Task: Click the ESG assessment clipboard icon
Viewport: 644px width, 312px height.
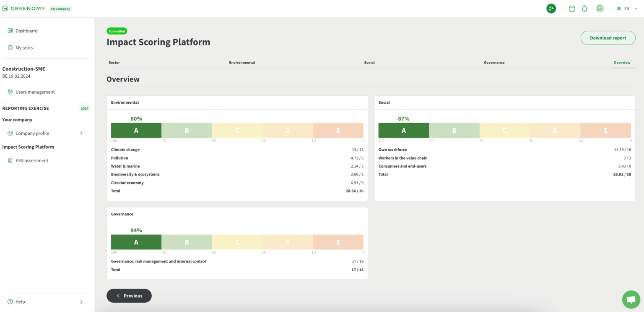Action: pos(10,160)
